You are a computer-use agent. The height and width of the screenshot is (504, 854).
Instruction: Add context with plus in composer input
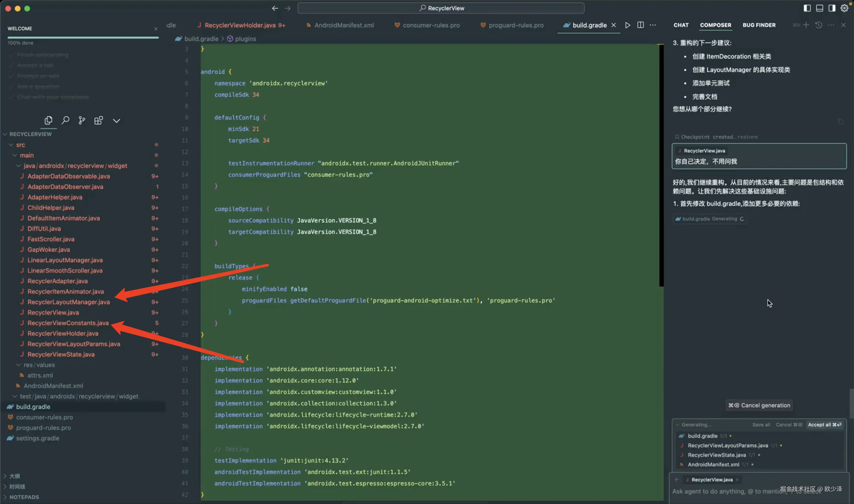click(x=676, y=480)
